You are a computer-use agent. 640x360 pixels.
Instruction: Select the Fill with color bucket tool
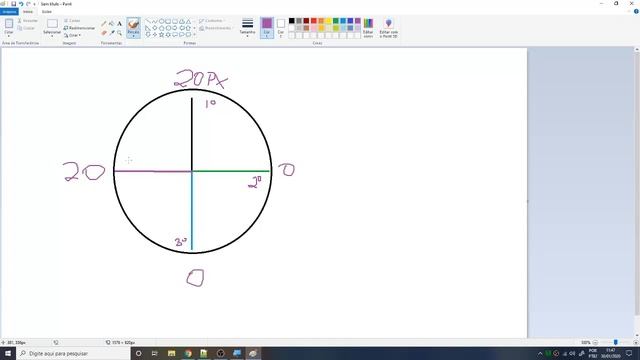(111, 24)
